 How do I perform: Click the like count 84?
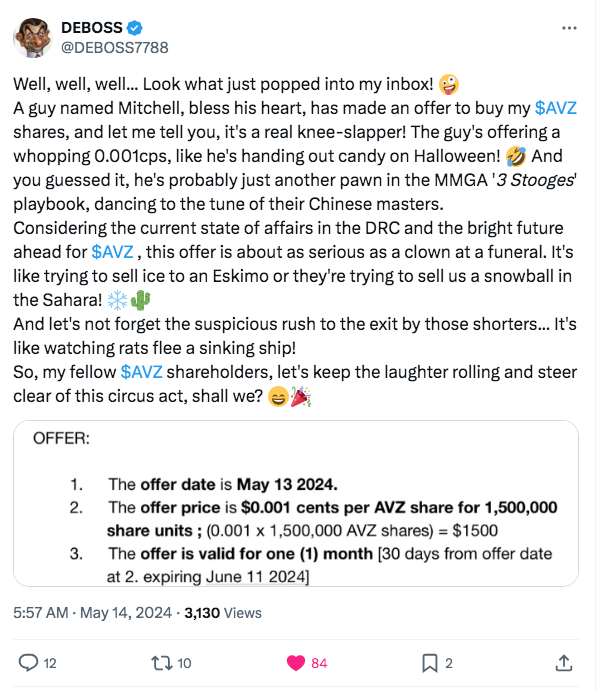(321, 662)
